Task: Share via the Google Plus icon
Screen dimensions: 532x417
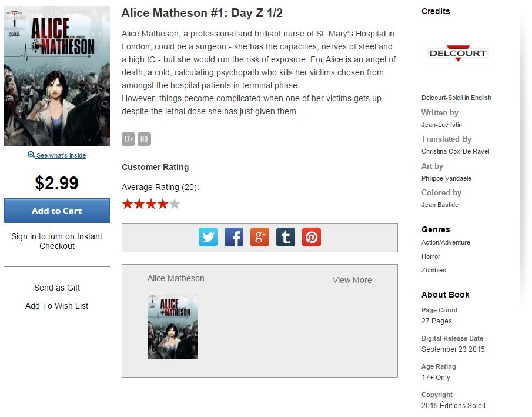Action: tap(260, 237)
